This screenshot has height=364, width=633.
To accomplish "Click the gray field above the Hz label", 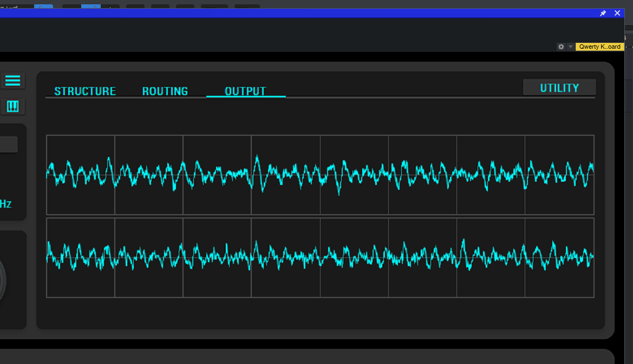I will [8, 144].
